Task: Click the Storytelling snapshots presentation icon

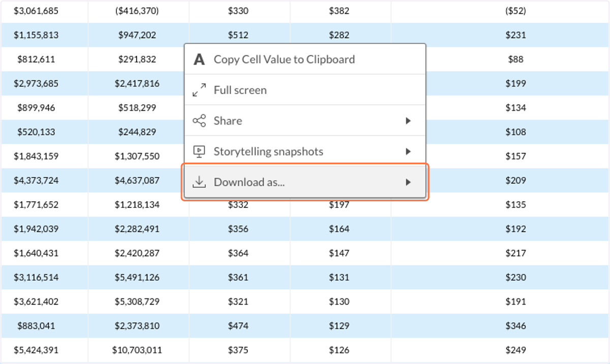Action: click(199, 151)
